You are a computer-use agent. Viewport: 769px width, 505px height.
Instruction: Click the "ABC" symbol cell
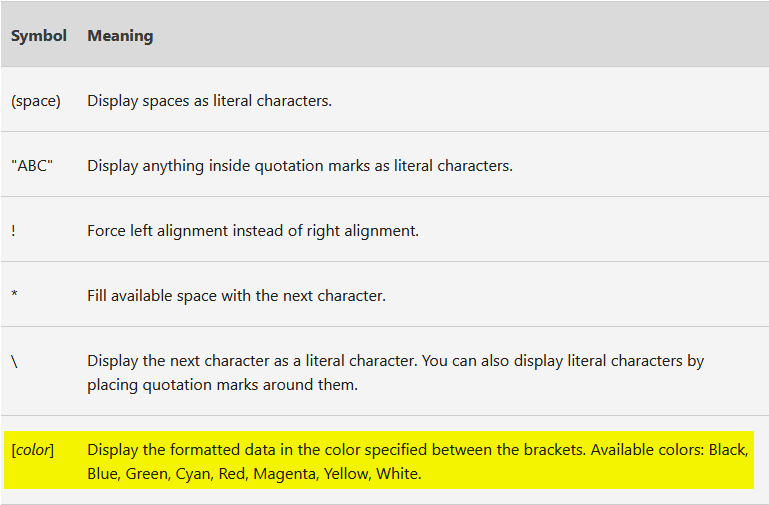tap(32, 166)
